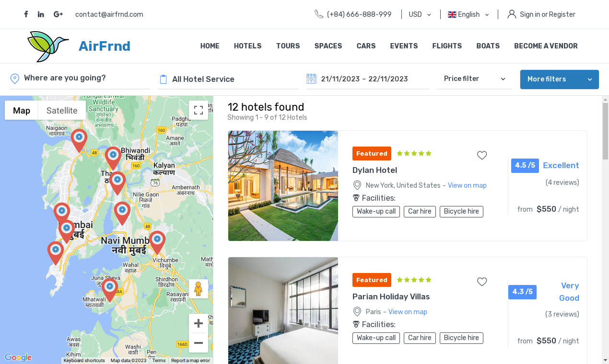View Parian Holiday Villas on map link
Image resolution: width=609 pixels, height=364 pixels.
408,312
